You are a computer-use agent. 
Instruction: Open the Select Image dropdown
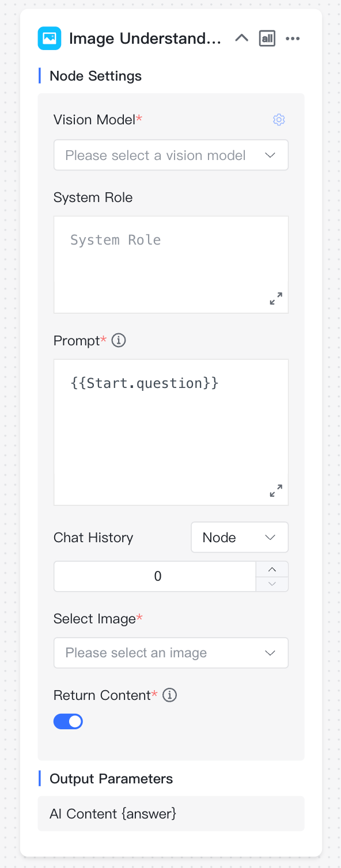click(x=171, y=653)
